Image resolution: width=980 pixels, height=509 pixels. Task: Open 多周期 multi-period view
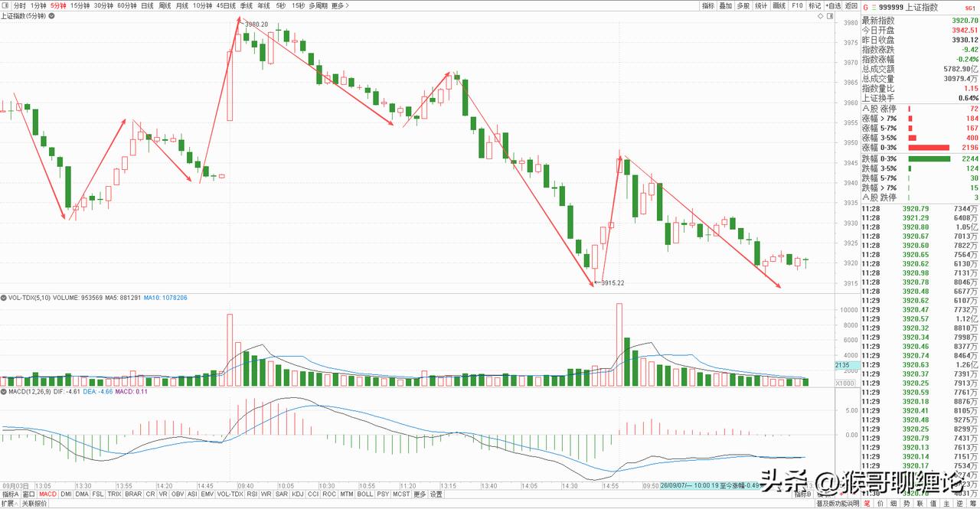click(318, 5)
